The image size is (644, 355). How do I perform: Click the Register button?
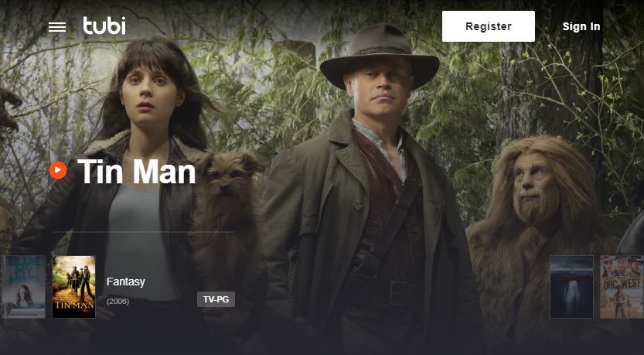click(489, 26)
